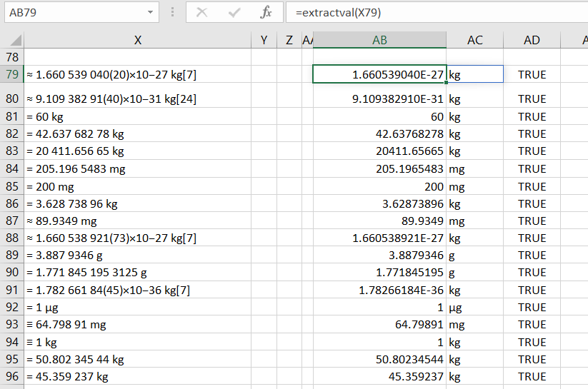Screen dimensions: 588x389
Task: Click the formula bar resize dots handle
Action: [x=172, y=12]
